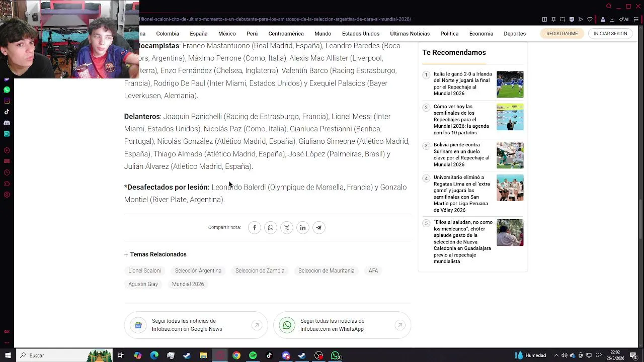Open thumbnail for Nueva Caledonia chófer article
Image resolution: width=644 pixels, height=362 pixels.
tap(510, 232)
